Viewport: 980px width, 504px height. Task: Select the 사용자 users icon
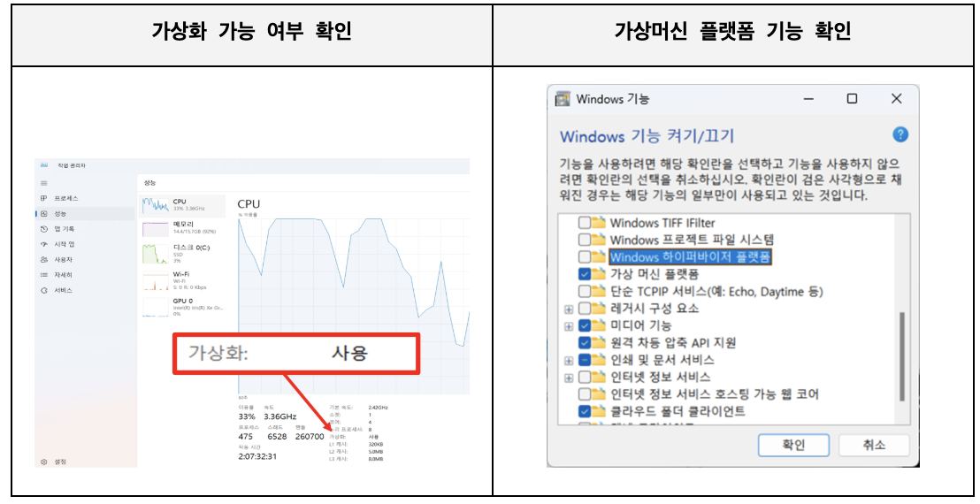point(43,259)
